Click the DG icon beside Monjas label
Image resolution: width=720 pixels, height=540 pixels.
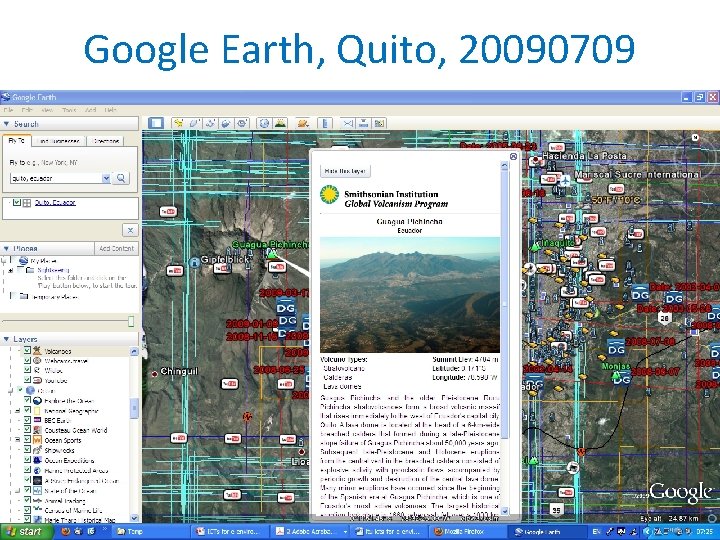(621, 380)
